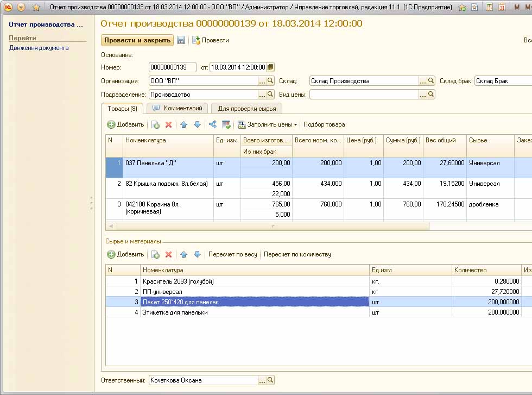Image resolution: width=532 pixels, height=395 pixels.
Task: Click the blue split-arrows icon in Товары toolbar
Action: pos(213,124)
